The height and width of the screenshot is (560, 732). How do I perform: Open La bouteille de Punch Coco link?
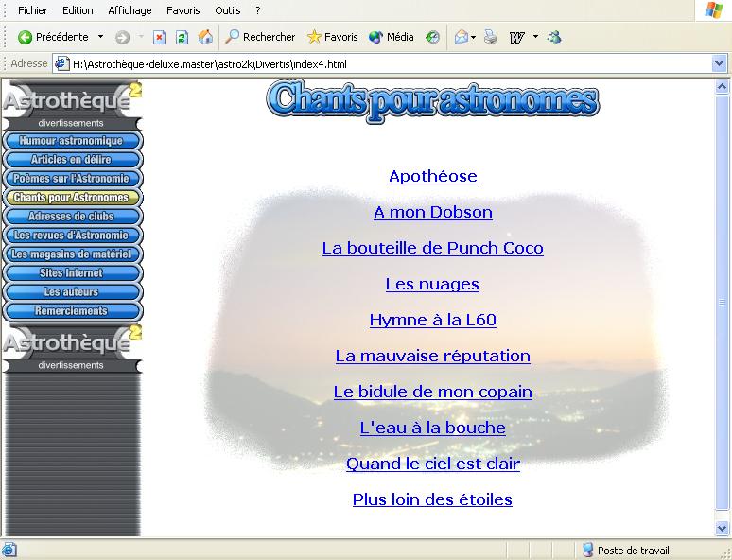pyautogui.click(x=433, y=248)
